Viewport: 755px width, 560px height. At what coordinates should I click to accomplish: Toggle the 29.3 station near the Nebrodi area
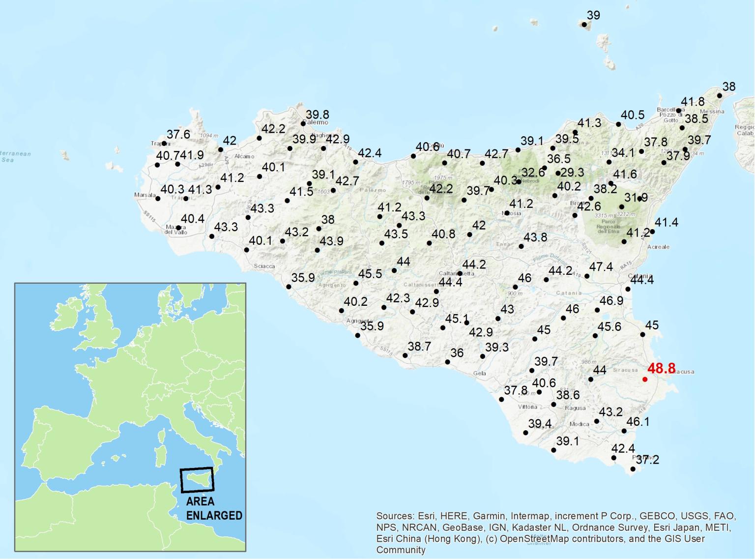tap(558, 174)
